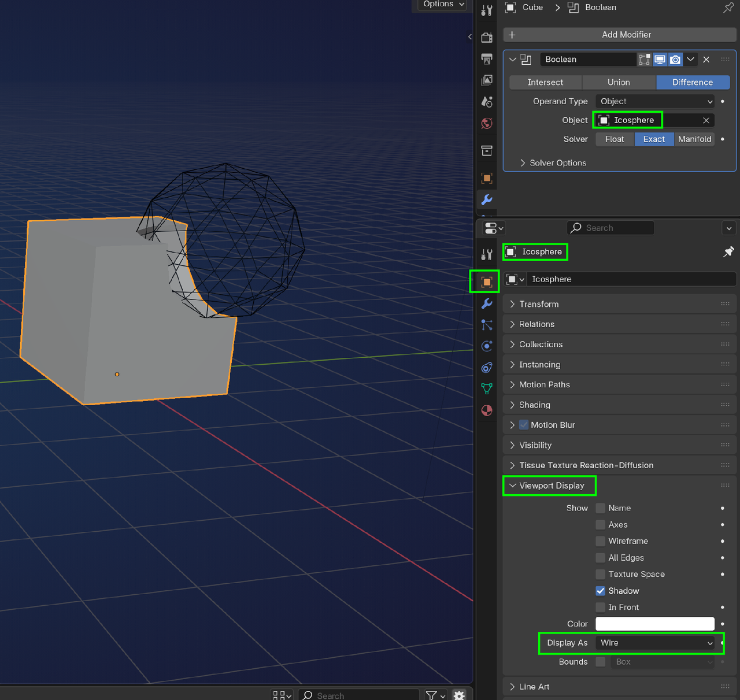Click the green Object Data mesh icon
The image size is (740, 700).
pyautogui.click(x=487, y=389)
